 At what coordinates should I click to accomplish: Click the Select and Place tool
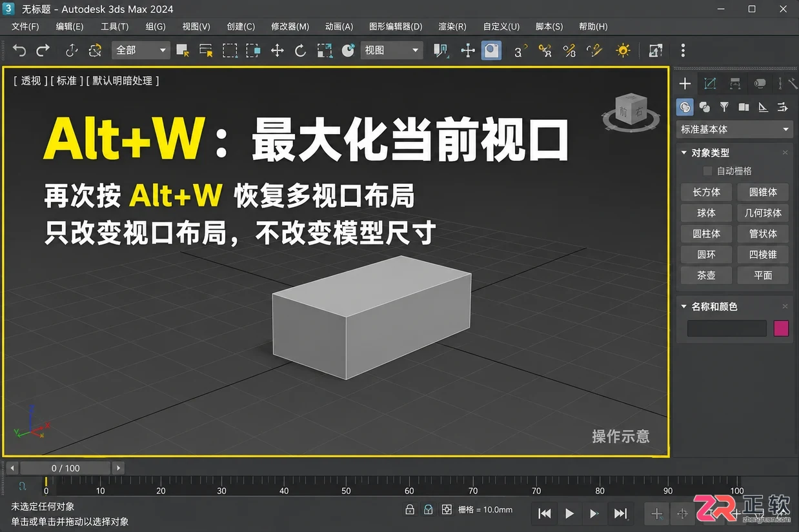tap(348, 50)
